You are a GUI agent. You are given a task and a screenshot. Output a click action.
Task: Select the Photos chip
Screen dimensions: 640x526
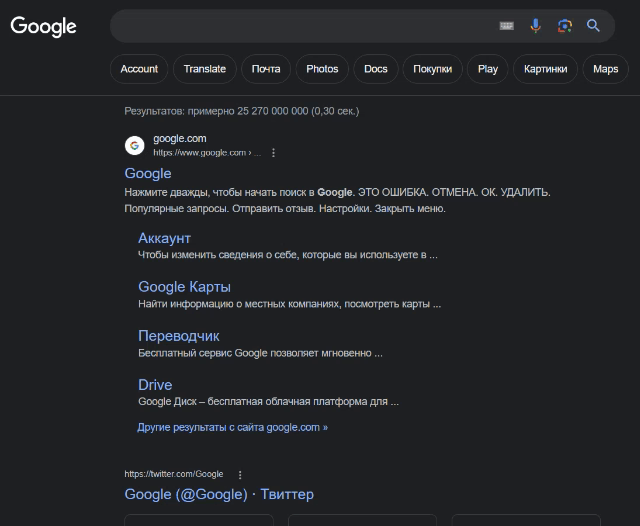322,69
